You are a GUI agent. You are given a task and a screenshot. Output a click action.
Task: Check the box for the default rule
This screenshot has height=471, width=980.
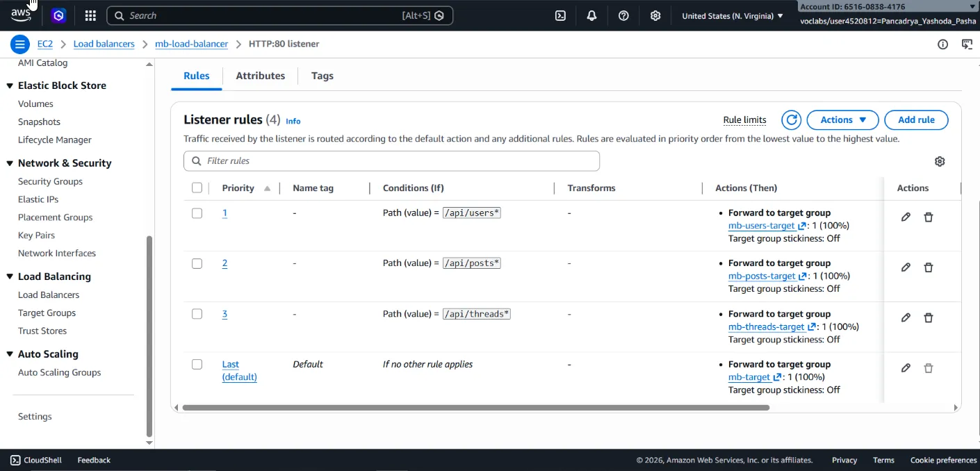(x=197, y=364)
